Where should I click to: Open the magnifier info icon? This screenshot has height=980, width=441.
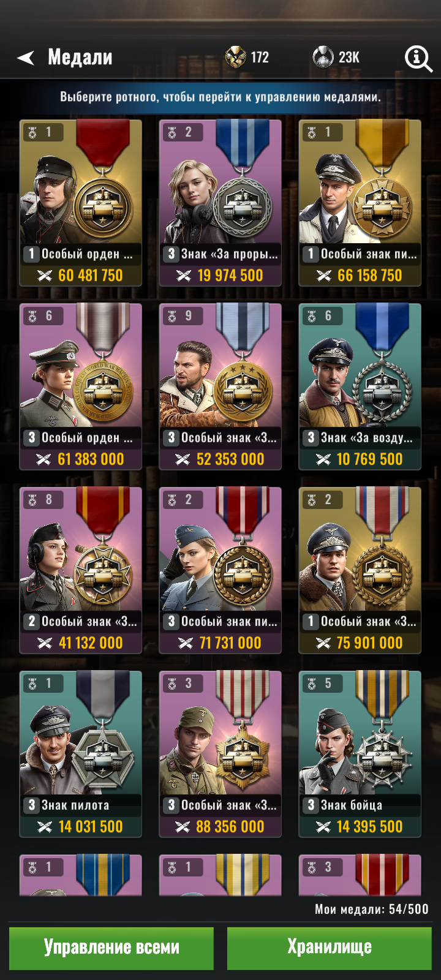pyautogui.click(x=418, y=58)
